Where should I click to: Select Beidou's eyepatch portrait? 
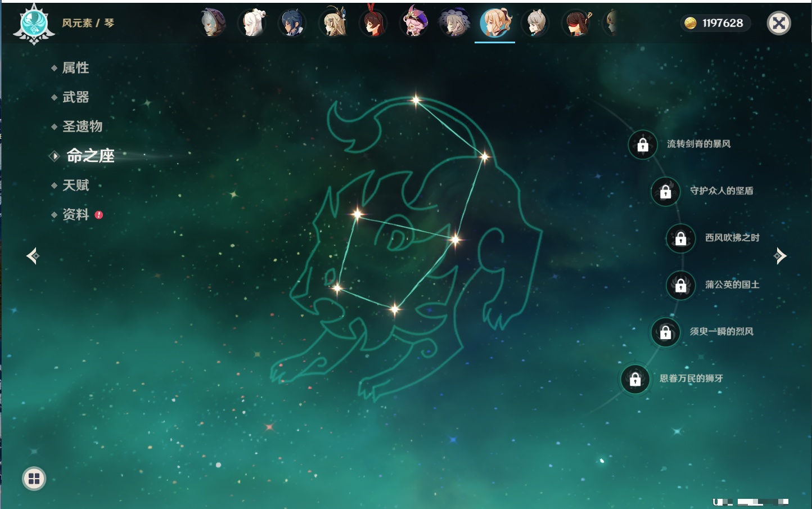point(576,23)
